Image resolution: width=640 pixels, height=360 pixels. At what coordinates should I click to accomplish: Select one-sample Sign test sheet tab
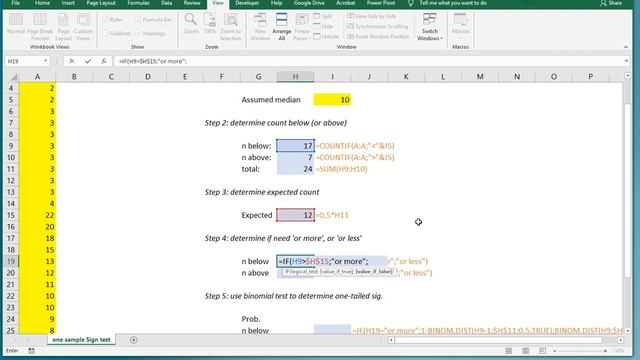(81, 340)
